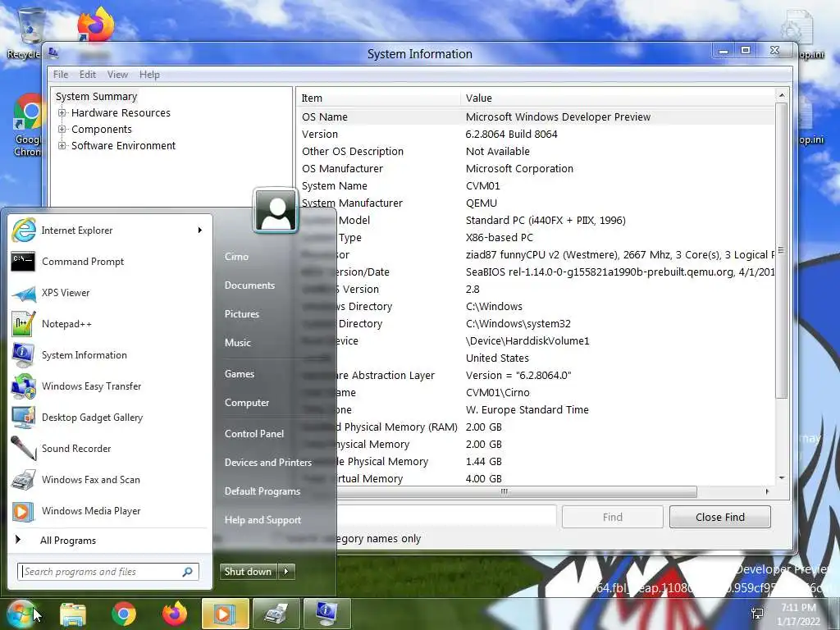Viewport: 840px width, 630px height.
Task: Open the Edit menu
Action: (88, 75)
